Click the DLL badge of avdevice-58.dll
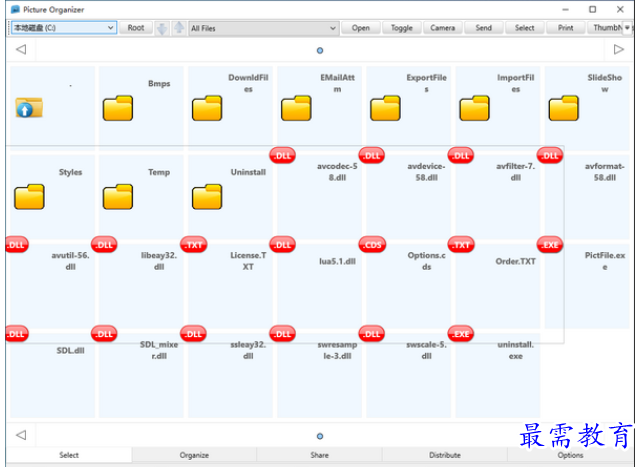The height and width of the screenshot is (467, 641). (372, 156)
